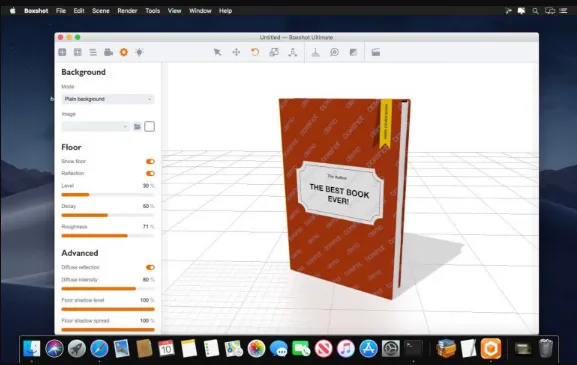Open the add shapes plus icon

[62, 52]
